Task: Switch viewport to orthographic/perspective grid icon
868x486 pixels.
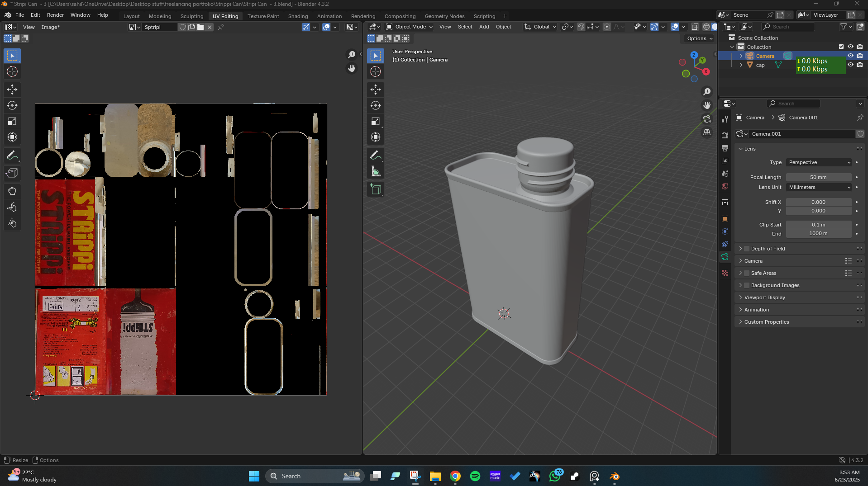Action: click(x=707, y=132)
